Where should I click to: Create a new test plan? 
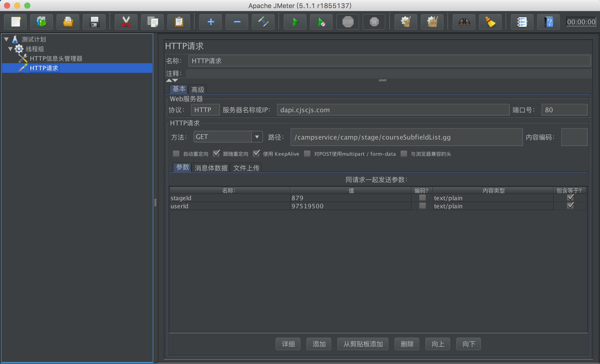point(16,22)
